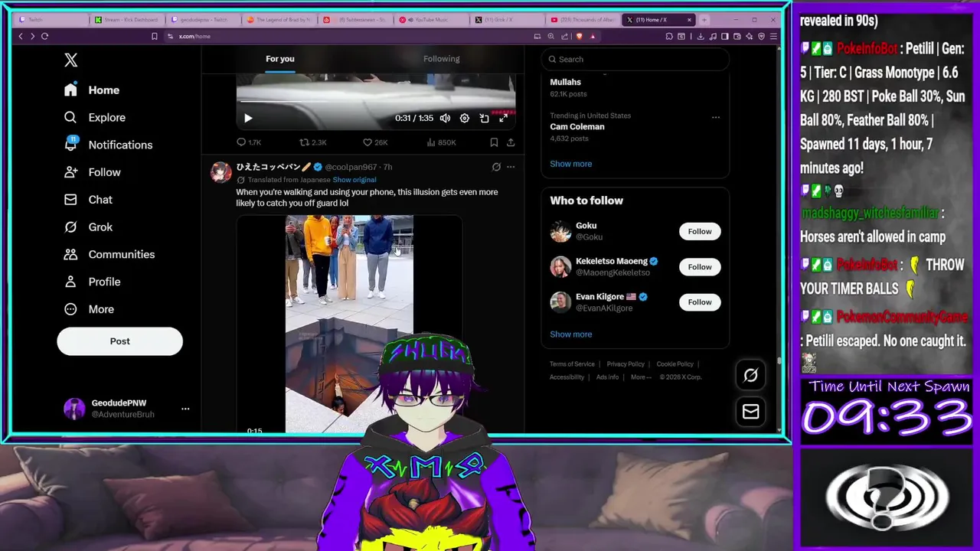
Task: Bookmark the video post
Action: [494, 142]
